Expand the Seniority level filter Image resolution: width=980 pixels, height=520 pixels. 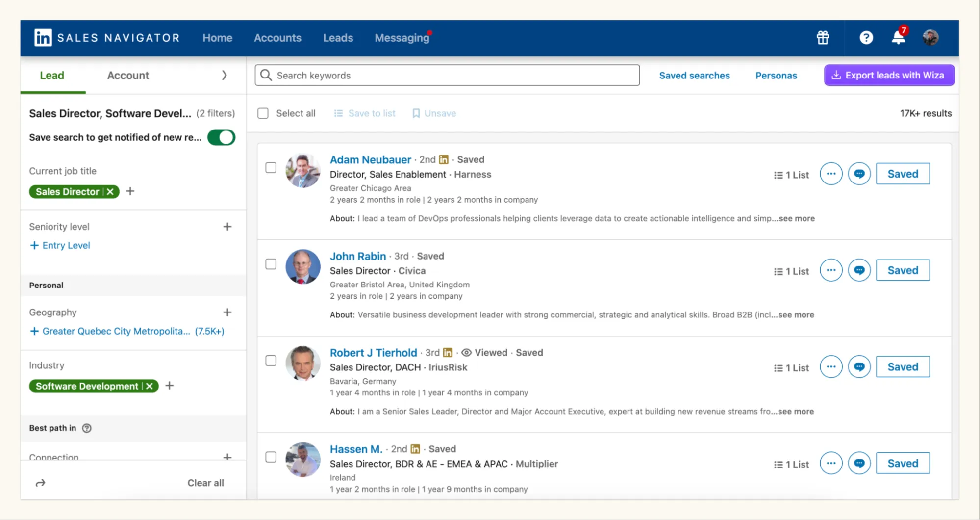[x=227, y=226]
